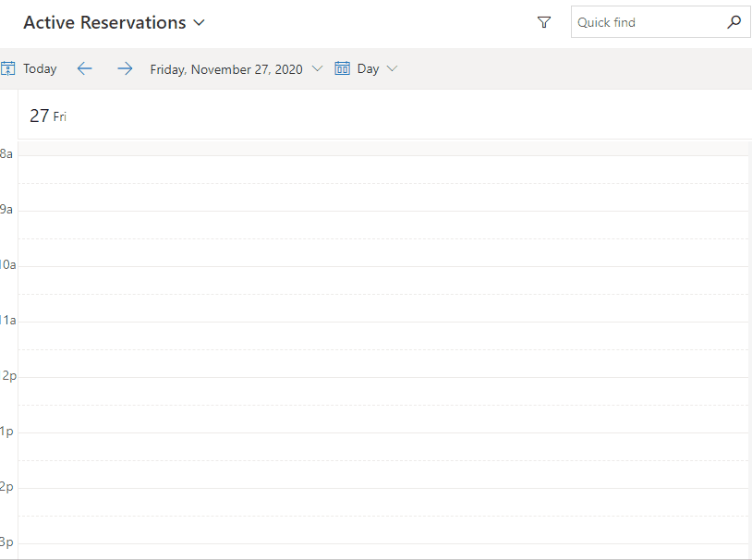
Task: Click the Today button
Action: click(40, 67)
